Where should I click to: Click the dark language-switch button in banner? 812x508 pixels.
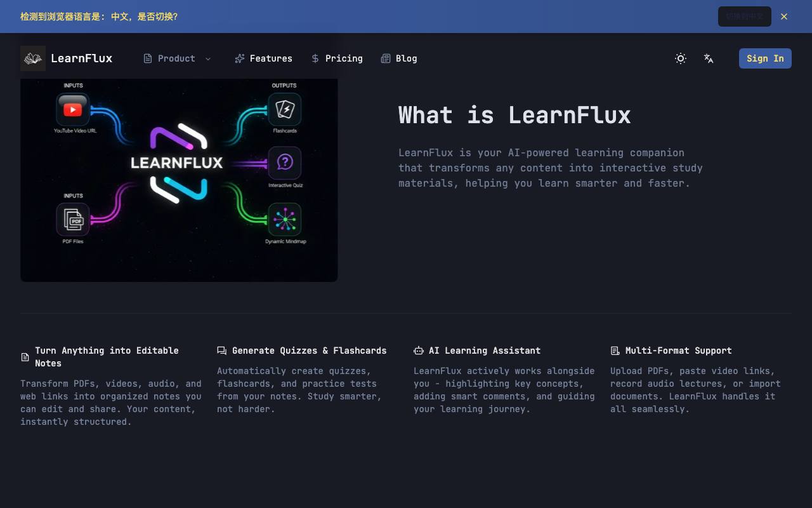click(x=745, y=17)
